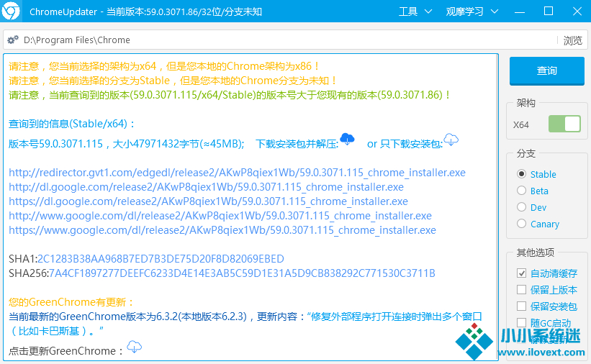The height and width of the screenshot is (364, 591).
Task: Click the x64 architecture warning line
Action: click(x=164, y=66)
